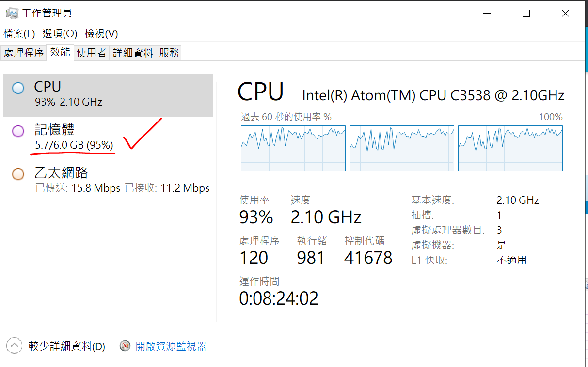Open the 選項(O) menu
The height and width of the screenshot is (367, 588).
pos(60,33)
